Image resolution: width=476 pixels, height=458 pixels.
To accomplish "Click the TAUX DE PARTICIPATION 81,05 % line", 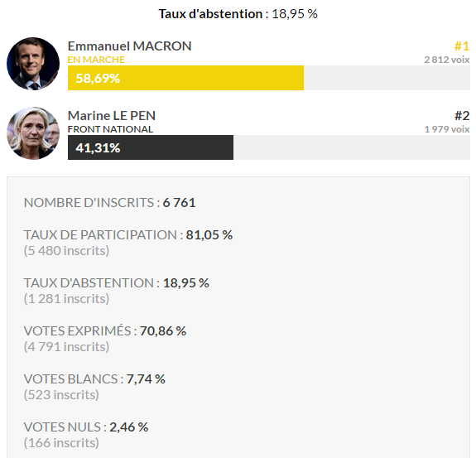I will [128, 234].
